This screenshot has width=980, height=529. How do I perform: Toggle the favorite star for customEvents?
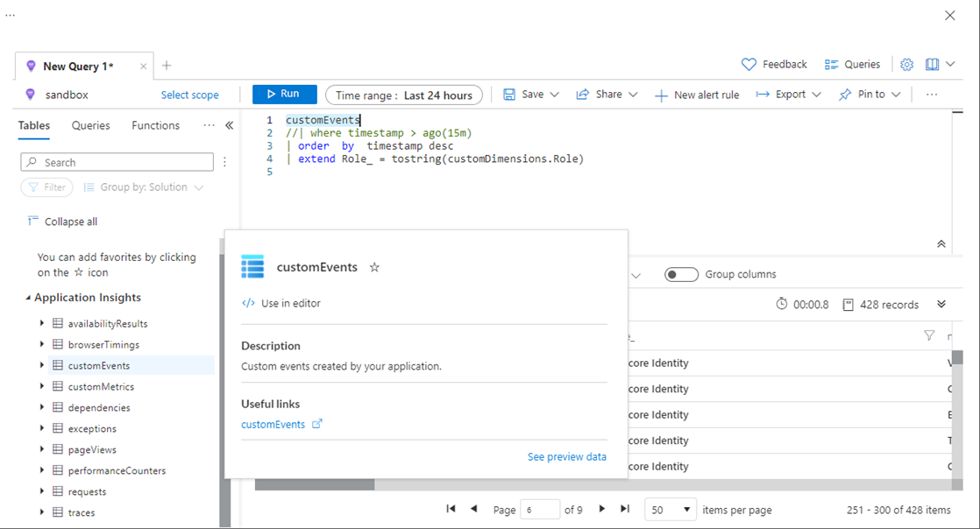pos(374,267)
